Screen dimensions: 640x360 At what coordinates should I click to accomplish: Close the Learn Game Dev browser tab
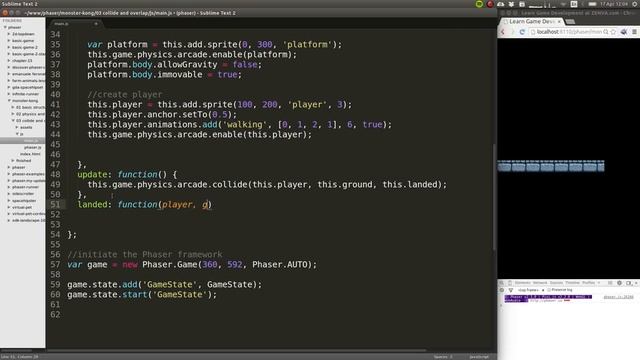click(x=559, y=21)
